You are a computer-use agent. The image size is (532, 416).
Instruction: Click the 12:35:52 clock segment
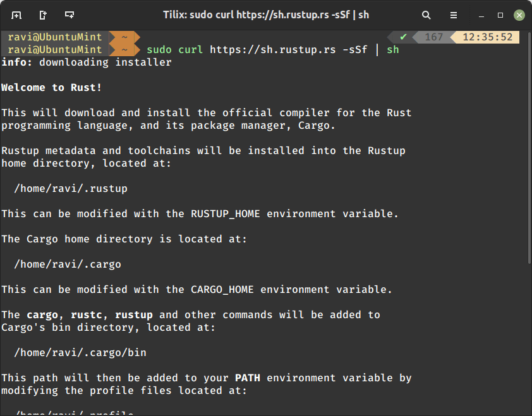488,37
